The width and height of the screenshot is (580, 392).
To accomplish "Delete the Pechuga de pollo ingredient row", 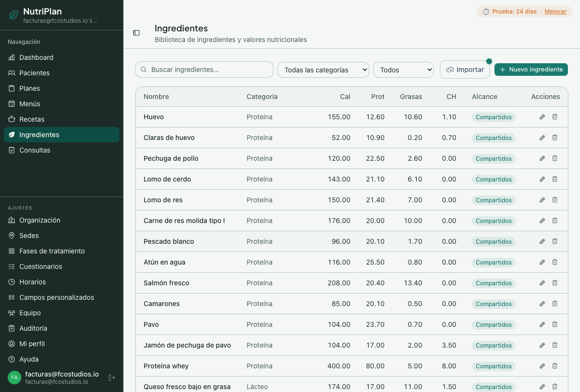I will [555, 158].
